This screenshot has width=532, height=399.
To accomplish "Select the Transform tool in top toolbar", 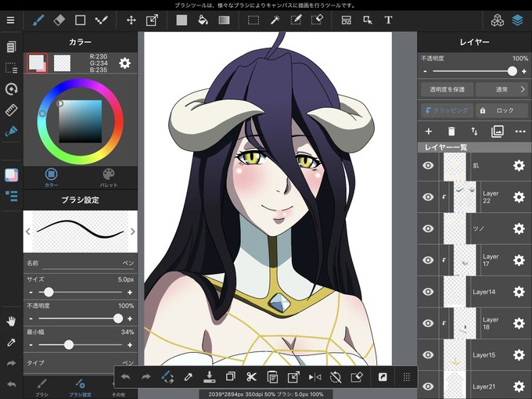I will pos(152,20).
